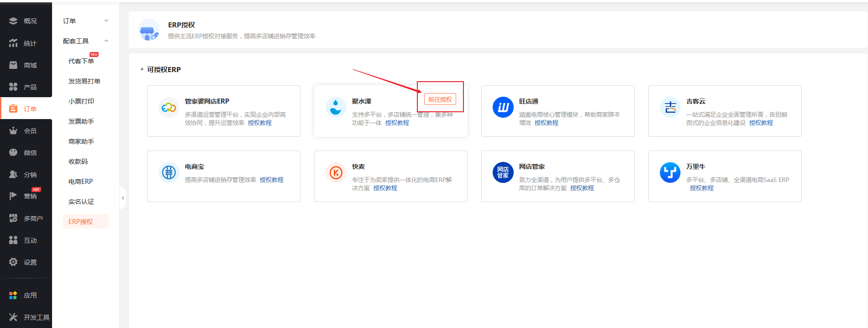The image size is (868, 328).
Task: Open 授权教程 link for 快麦
Action: click(x=385, y=188)
